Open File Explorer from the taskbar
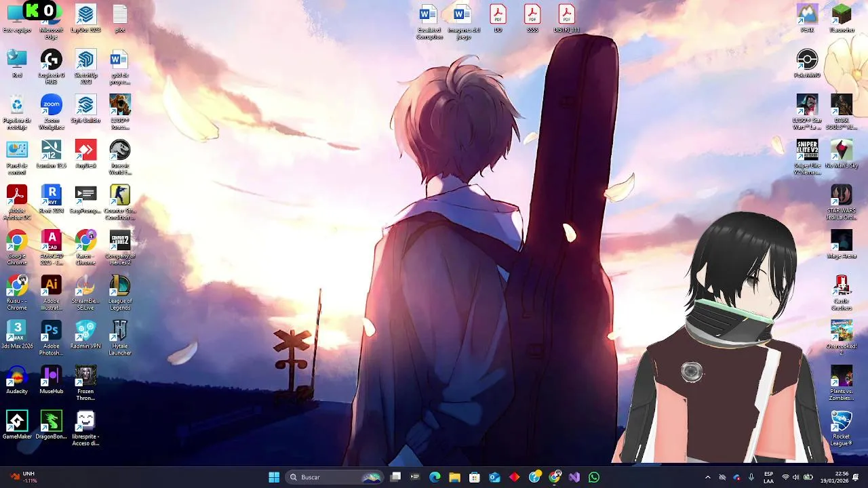This screenshot has width=868, height=488. (x=454, y=477)
